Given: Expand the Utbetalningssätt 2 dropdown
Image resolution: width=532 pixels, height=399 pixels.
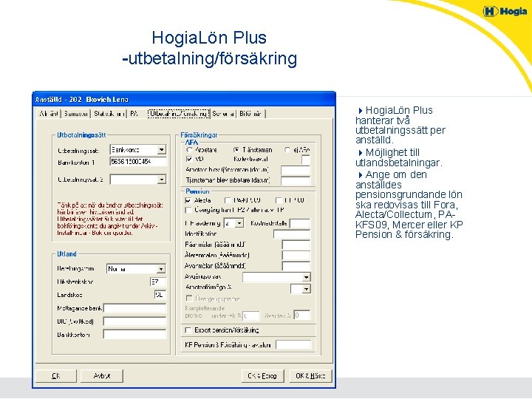Looking at the screenshot, I should tap(162, 179).
